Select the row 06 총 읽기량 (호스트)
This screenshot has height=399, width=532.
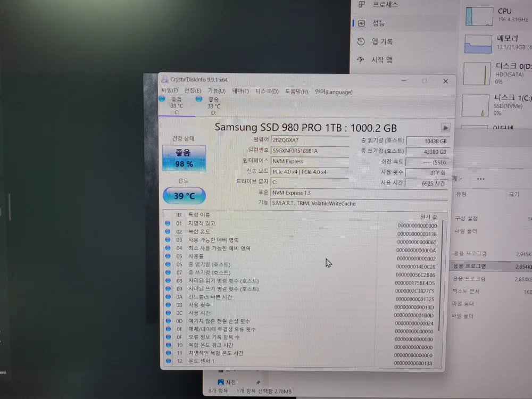301,265
